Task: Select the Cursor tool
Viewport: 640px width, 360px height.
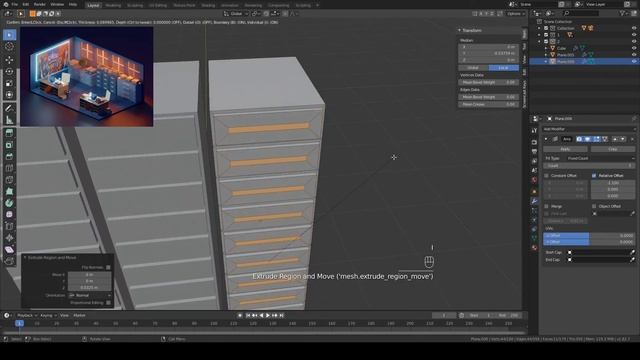Action: point(9,47)
